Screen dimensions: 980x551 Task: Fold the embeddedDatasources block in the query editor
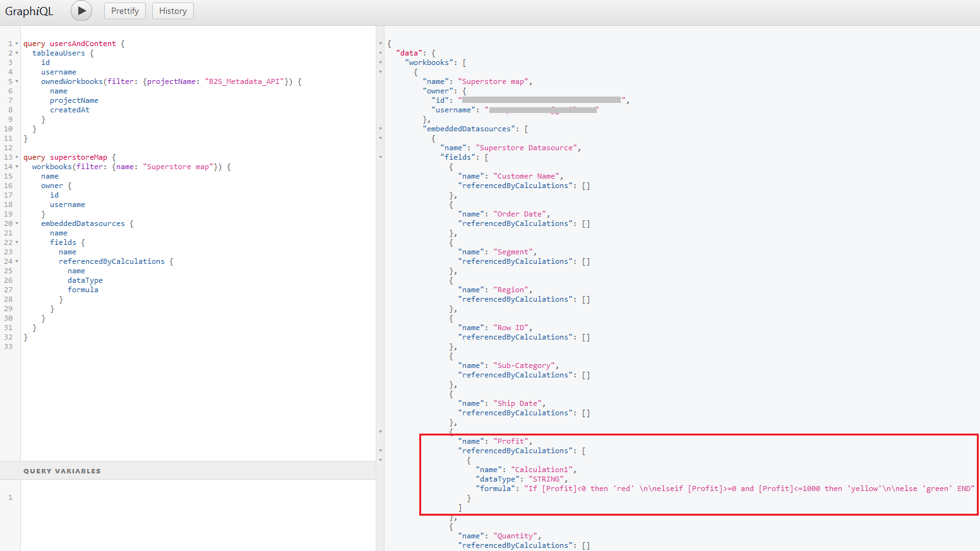17,223
